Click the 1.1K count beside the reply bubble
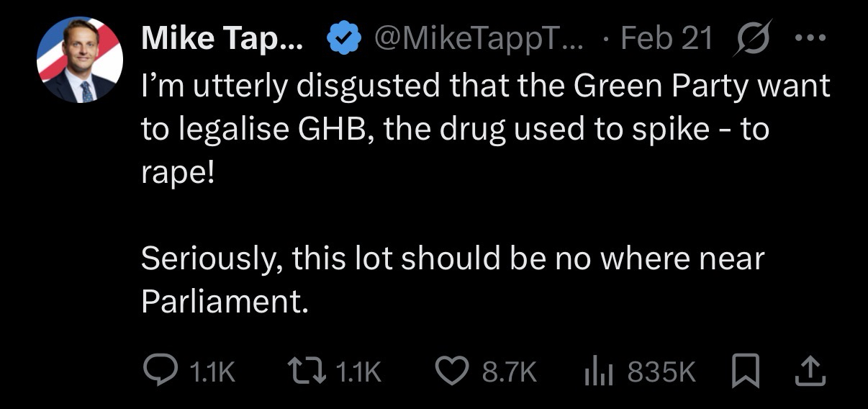The image size is (868, 409). (x=211, y=372)
